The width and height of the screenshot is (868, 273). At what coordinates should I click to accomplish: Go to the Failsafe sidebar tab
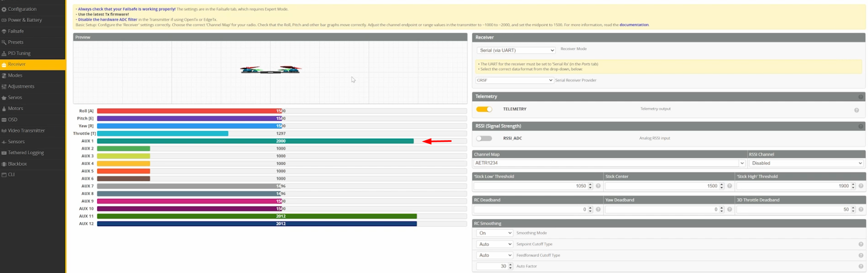click(x=16, y=31)
